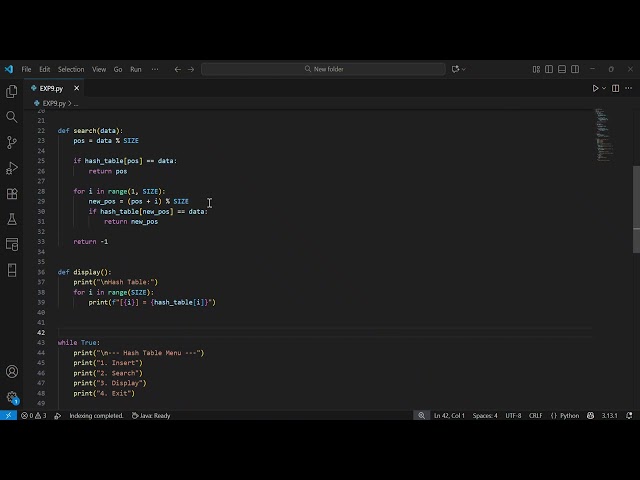The height and width of the screenshot is (480, 640).
Task: Open Customize Layout icon in title bar
Action: coord(536,69)
